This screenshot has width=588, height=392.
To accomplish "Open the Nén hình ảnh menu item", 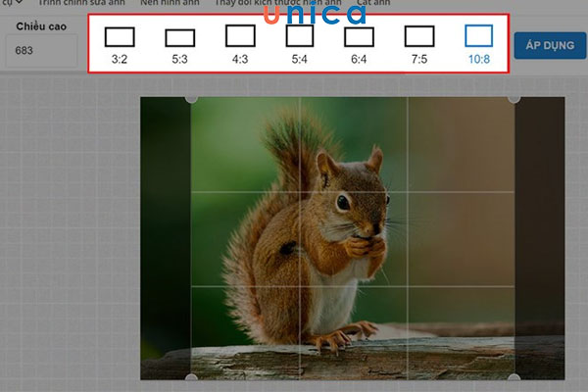I will (170, 3).
